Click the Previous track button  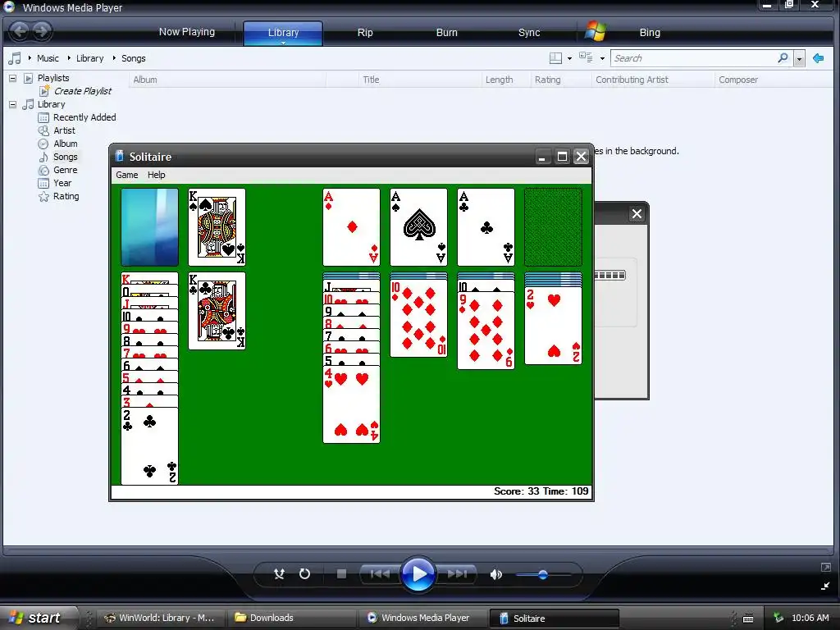pos(380,573)
